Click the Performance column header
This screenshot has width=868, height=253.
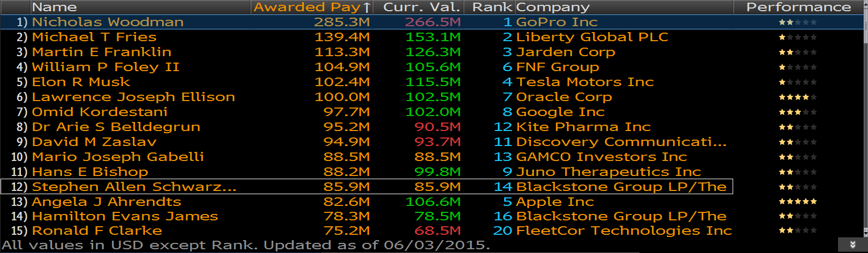click(x=798, y=7)
